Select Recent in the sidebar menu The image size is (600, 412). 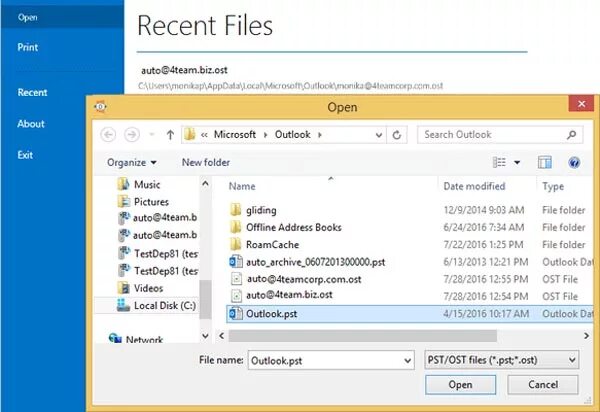[x=32, y=93]
